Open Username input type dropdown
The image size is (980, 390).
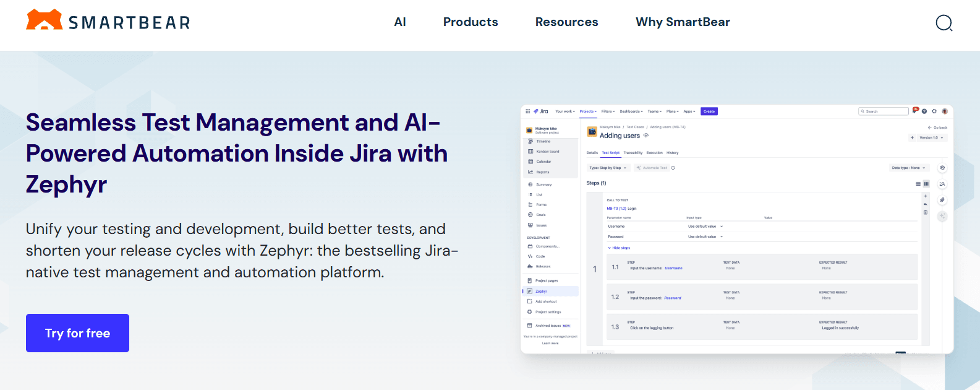tap(705, 227)
